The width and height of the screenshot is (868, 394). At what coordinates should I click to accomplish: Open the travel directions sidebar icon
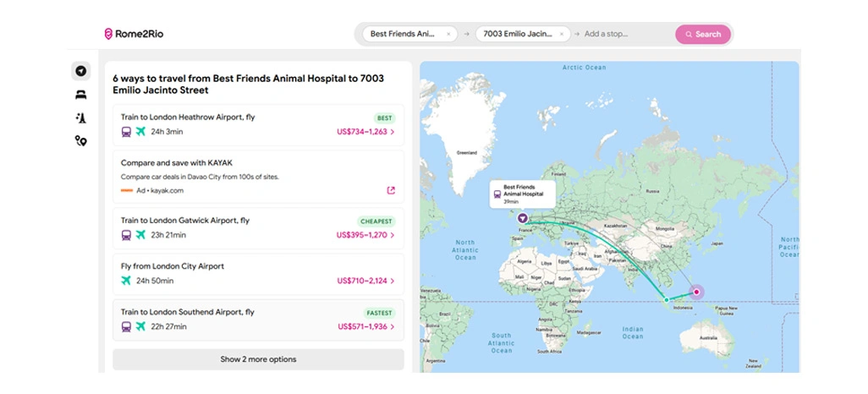point(81,71)
